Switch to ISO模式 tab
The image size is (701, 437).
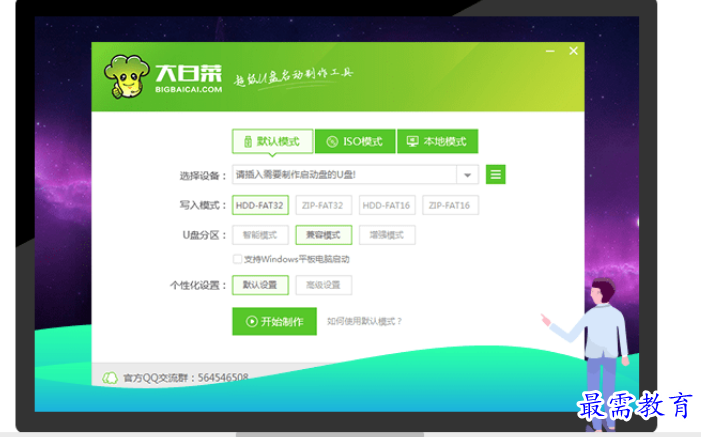pyautogui.click(x=355, y=141)
